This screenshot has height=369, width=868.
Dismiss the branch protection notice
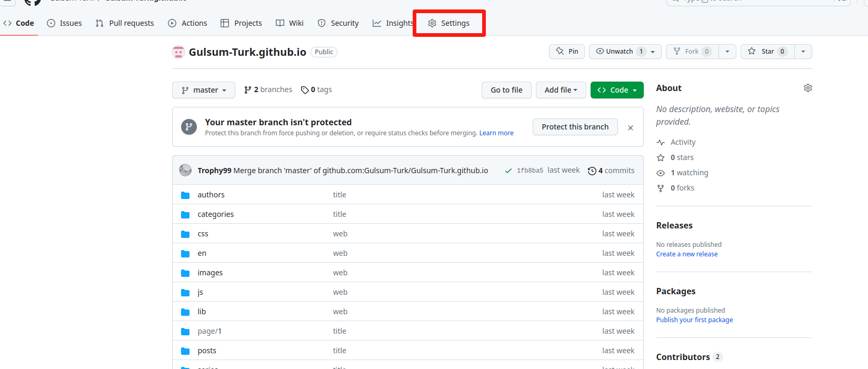(631, 127)
